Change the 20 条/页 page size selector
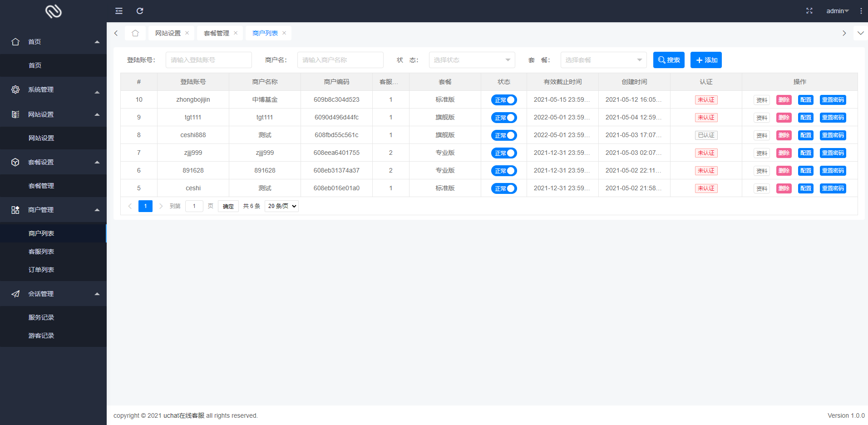This screenshot has height=425, width=868. coord(281,206)
